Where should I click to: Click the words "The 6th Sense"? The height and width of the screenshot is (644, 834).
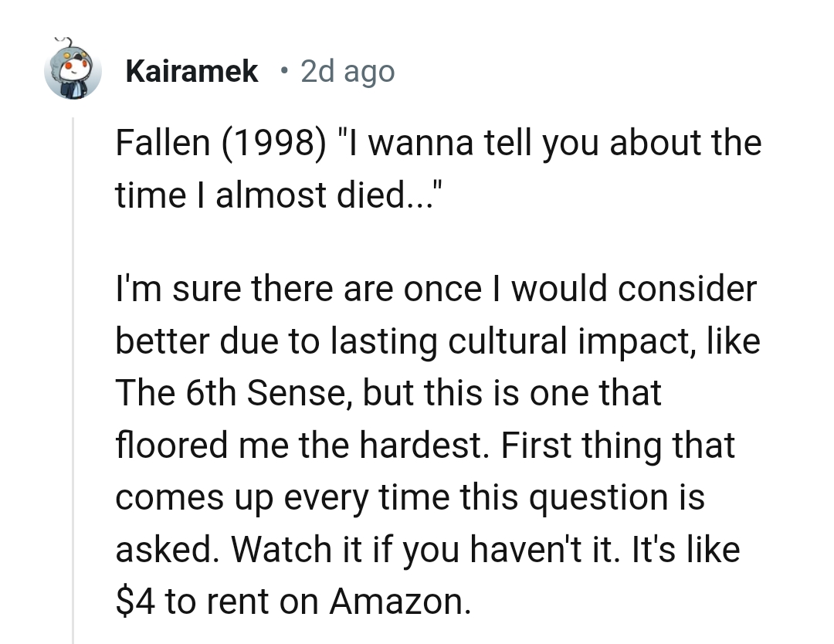click(x=234, y=392)
